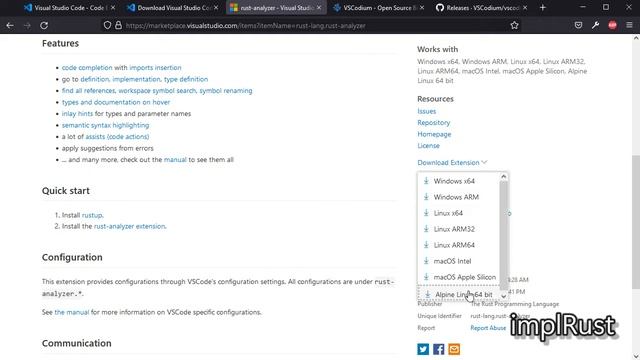Open the manual link in Features
Screen dimensions: 640x360
175,160
